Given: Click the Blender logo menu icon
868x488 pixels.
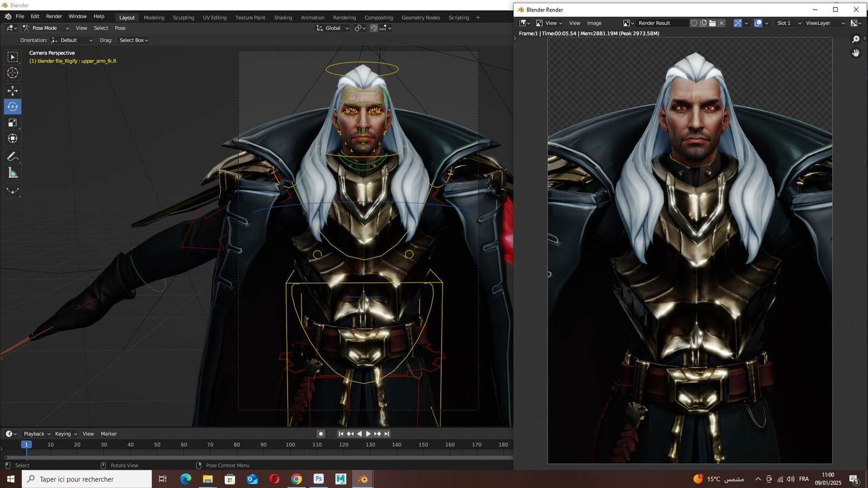Looking at the screenshot, I should click(8, 17).
